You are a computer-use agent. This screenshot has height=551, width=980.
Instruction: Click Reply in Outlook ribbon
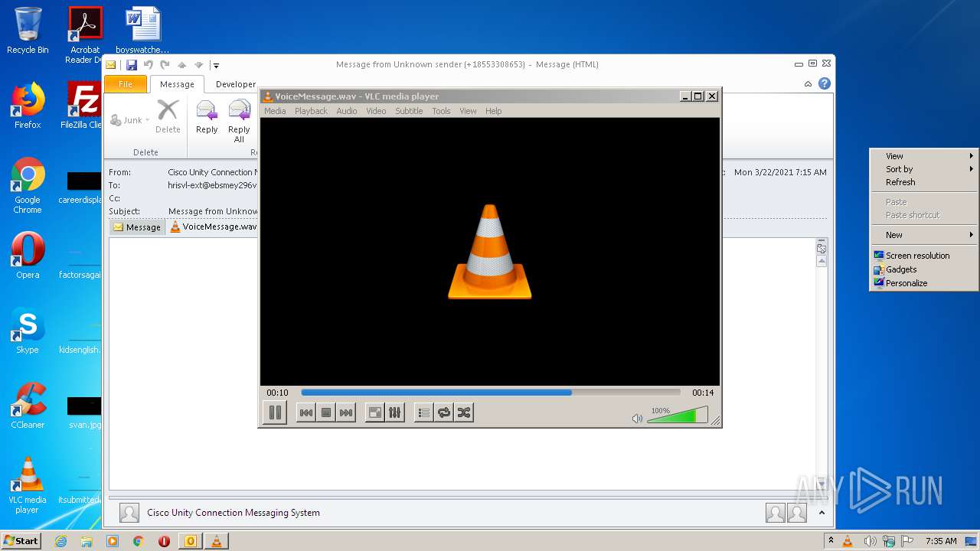point(207,117)
